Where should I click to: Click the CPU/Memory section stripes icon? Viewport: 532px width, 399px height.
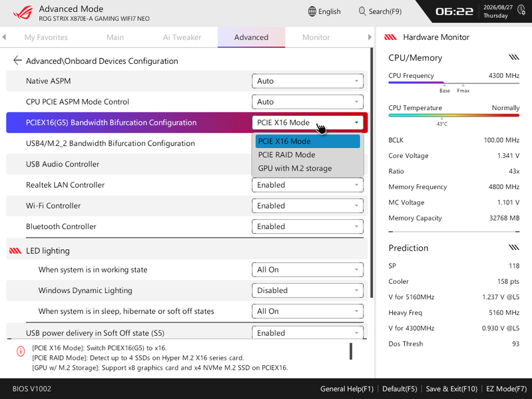[514, 57]
